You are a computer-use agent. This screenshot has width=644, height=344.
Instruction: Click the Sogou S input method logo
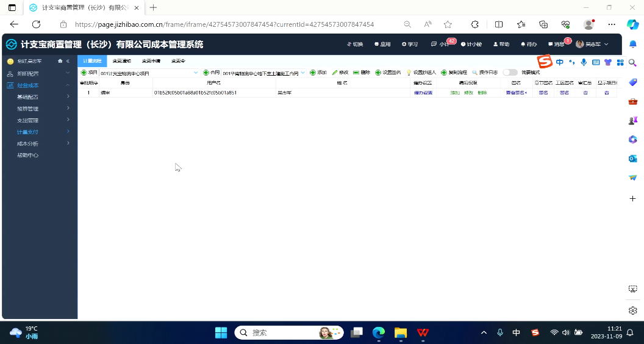point(545,62)
